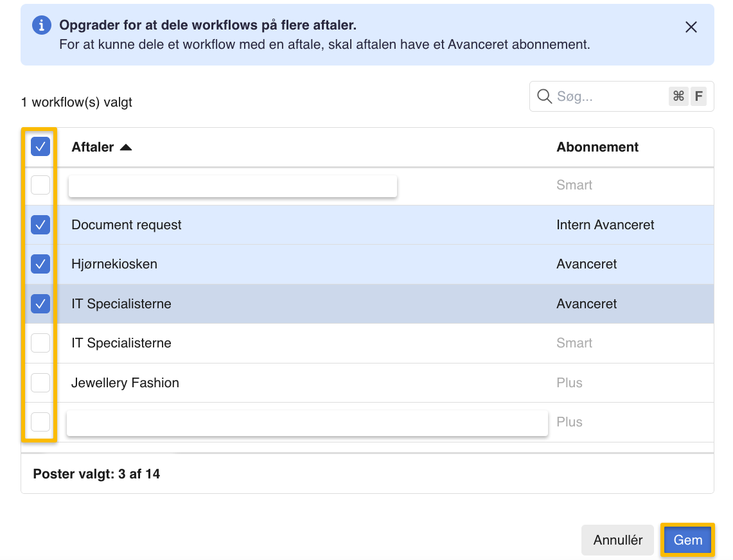Dismiss the upgrade banner with the X
Image resolution: width=733 pixels, height=560 pixels.
pos(691,27)
